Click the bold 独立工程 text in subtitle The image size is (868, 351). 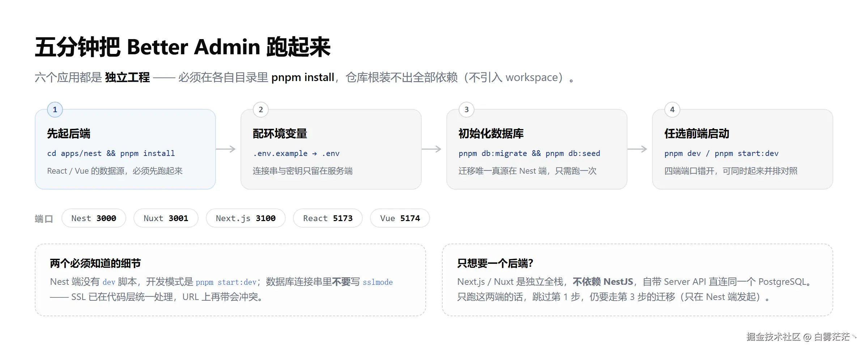(x=127, y=77)
